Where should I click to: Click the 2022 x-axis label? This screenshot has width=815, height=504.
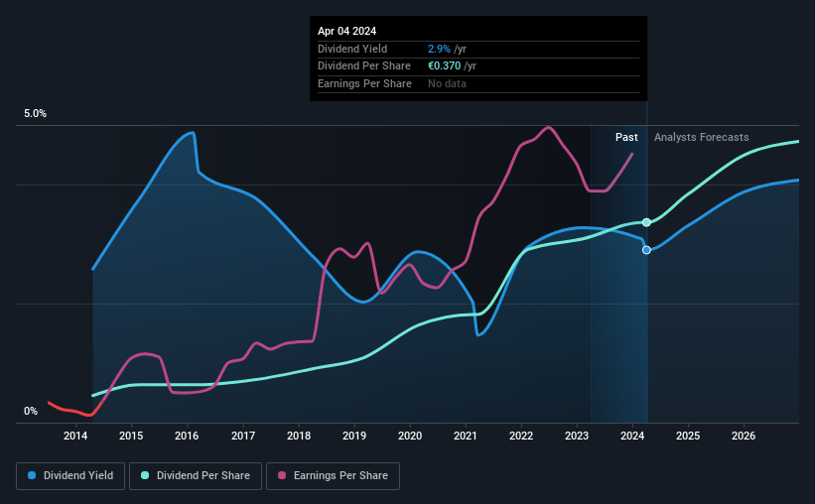[521, 436]
